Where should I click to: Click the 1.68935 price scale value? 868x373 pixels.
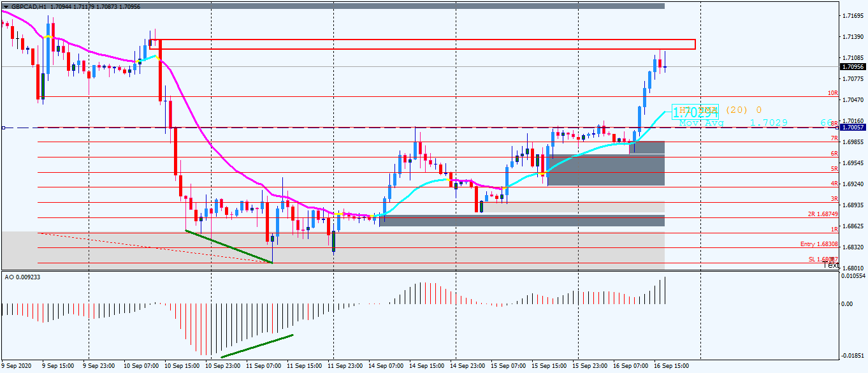point(855,205)
